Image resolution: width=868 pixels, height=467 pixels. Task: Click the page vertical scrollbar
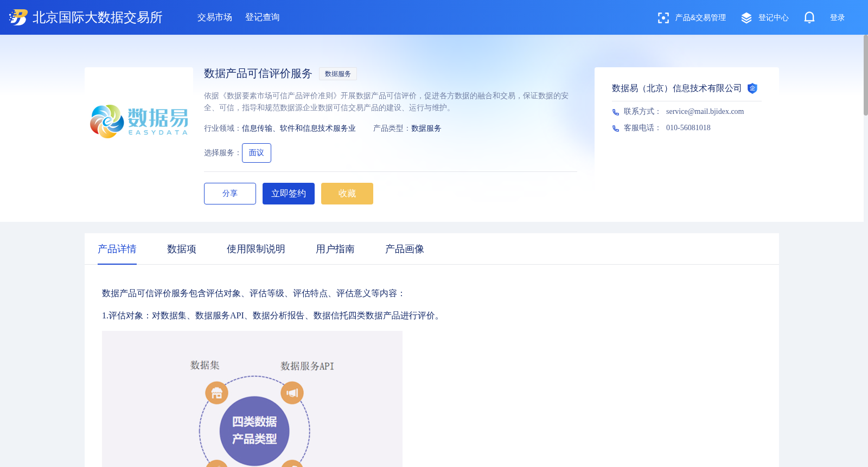pos(866,75)
